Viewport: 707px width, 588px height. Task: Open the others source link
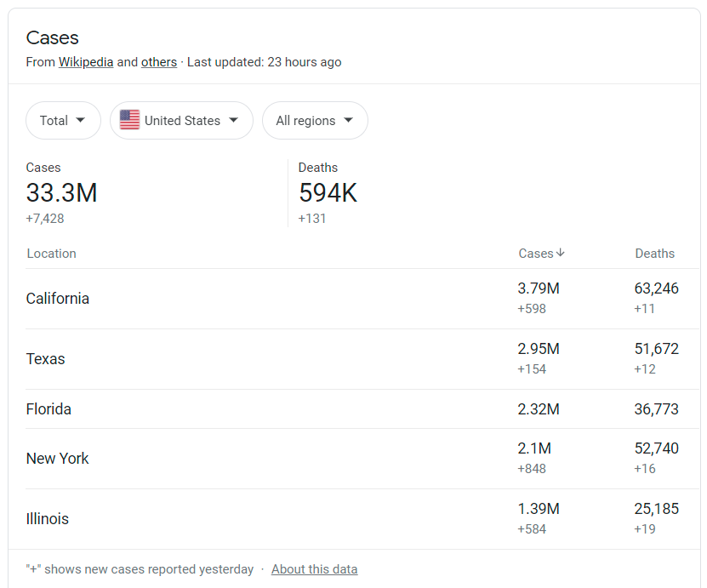[x=159, y=62]
